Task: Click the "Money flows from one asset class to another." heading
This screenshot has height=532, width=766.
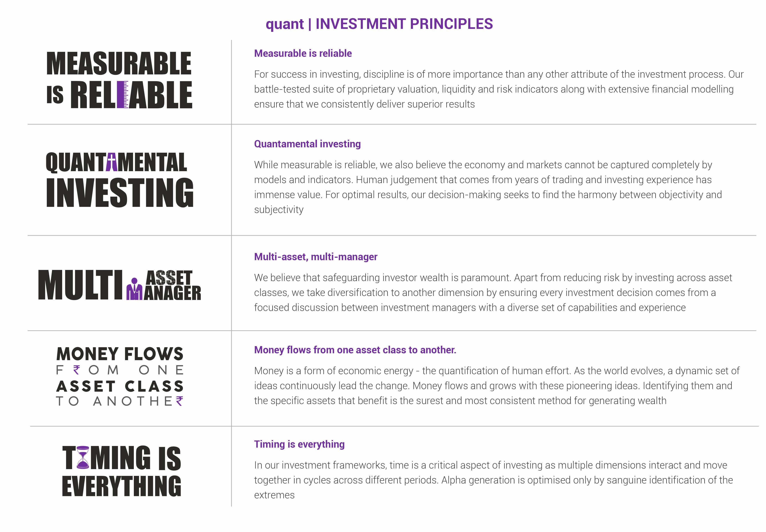Action: pyautogui.click(x=355, y=350)
